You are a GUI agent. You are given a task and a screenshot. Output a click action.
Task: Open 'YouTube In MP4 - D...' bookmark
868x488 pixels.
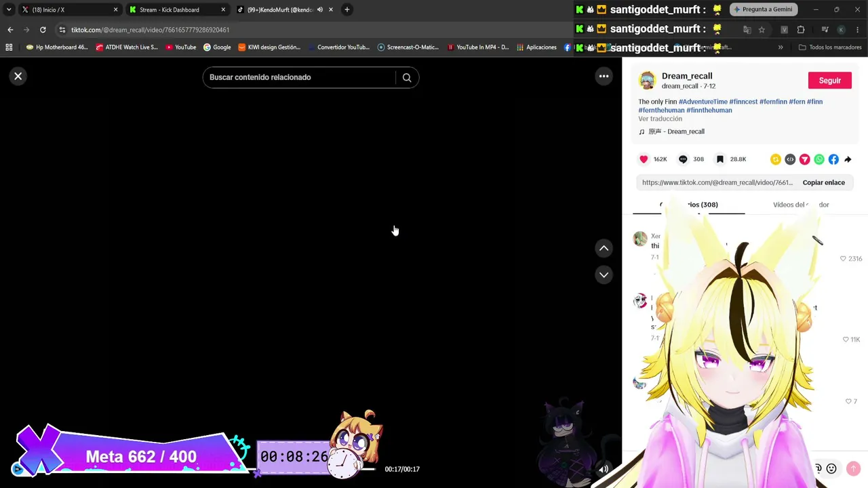point(477,47)
